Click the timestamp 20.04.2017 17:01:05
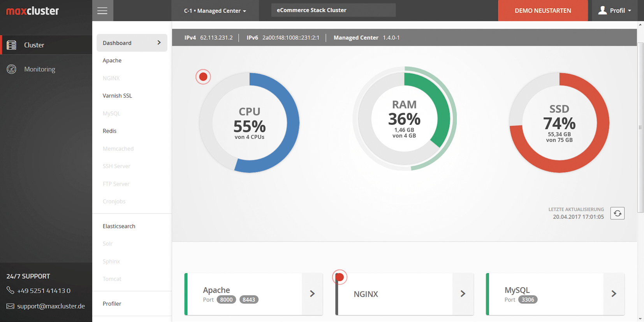 click(x=579, y=217)
